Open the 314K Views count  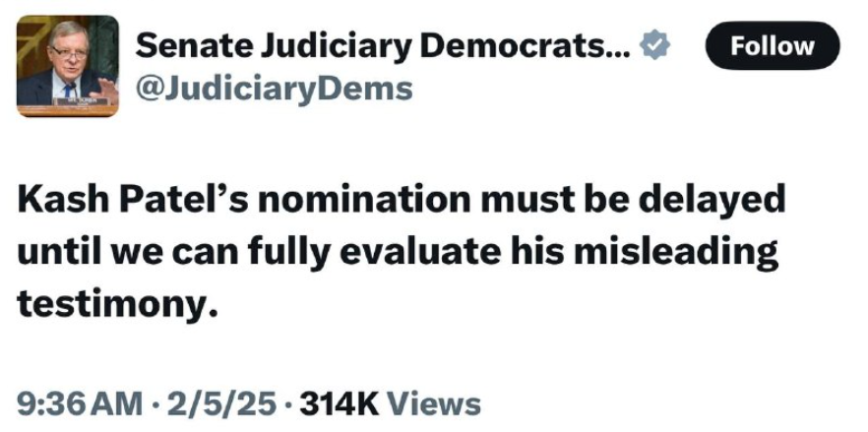coord(391,403)
